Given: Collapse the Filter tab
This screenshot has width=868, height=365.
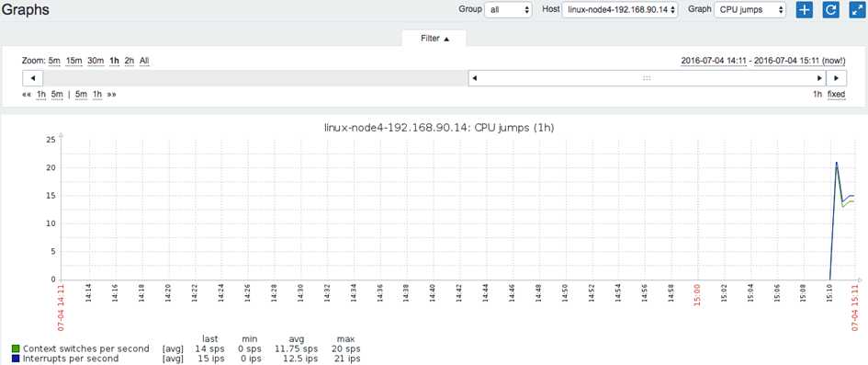Looking at the screenshot, I should [434, 39].
